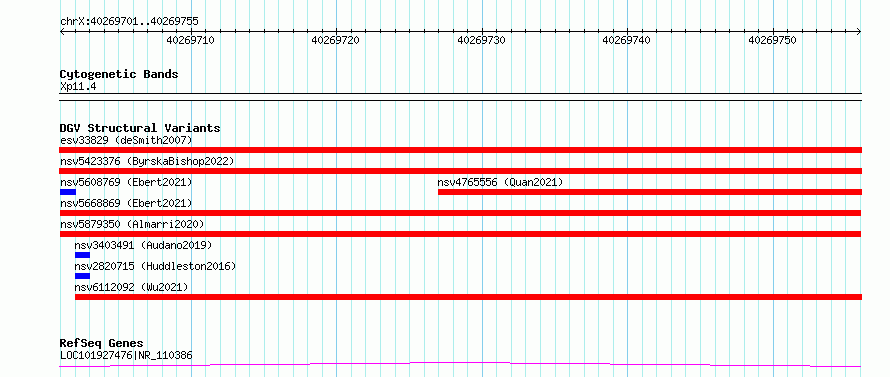
Task: Click the blue bar under nsv5608769
Action: pyautogui.click(x=68, y=192)
